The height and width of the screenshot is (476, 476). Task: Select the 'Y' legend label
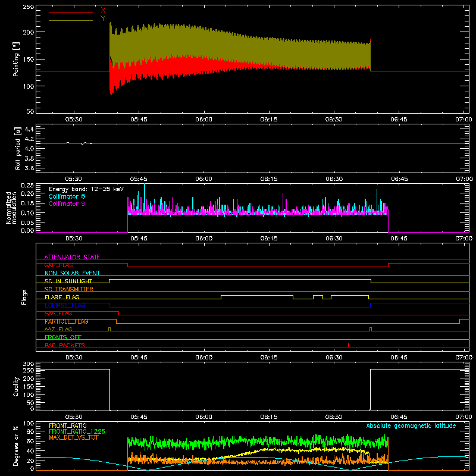(103, 18)
